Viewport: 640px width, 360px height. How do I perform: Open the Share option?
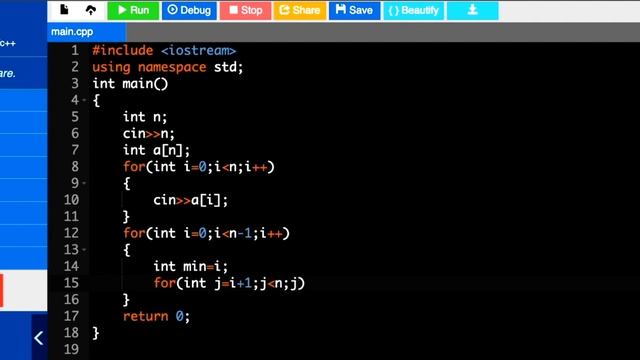[300, 10]
